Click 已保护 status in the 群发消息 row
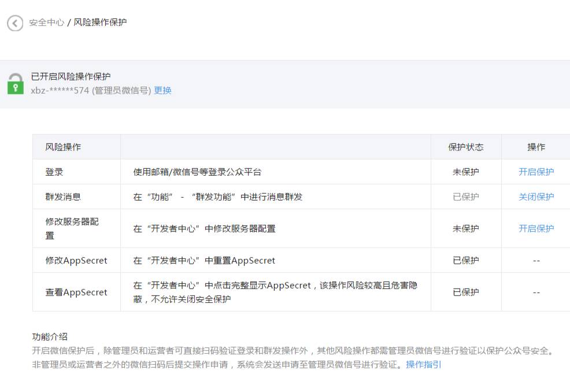Screen dimensions: 570x392 click(x=466, y=197)
